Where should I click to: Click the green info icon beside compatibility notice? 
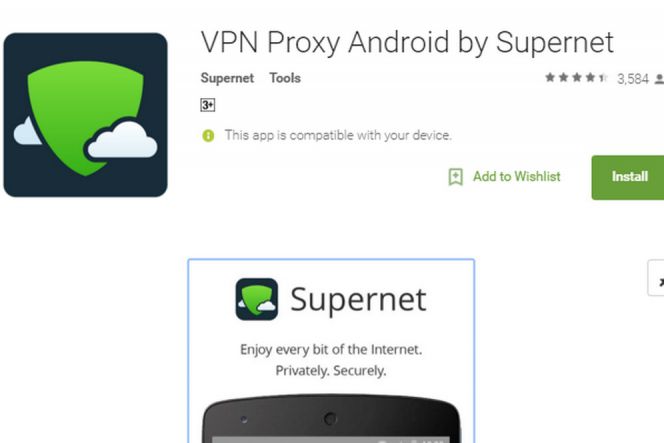point(208,136)
